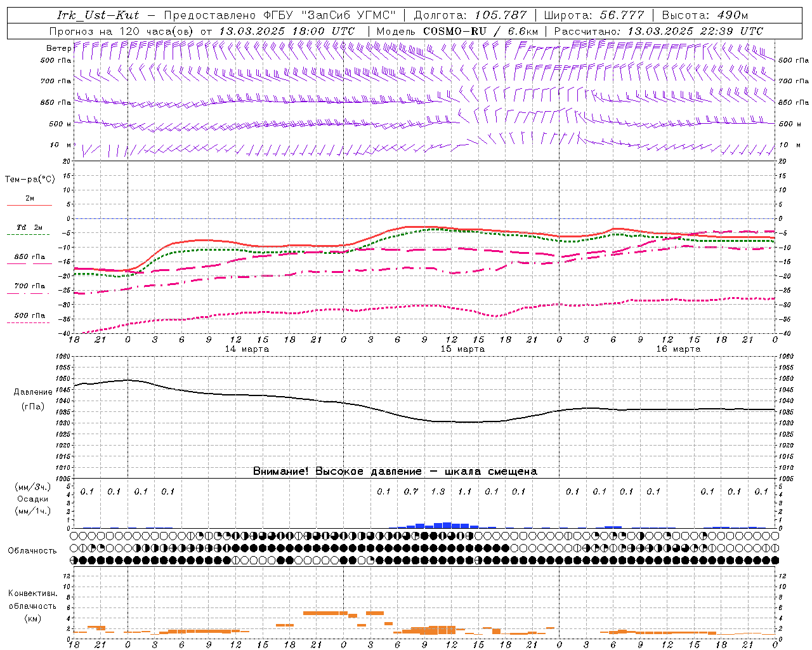Click the 0.7 precipitation value
The width and height of the screenshot is (812, 650).
[x=411, y=491]
